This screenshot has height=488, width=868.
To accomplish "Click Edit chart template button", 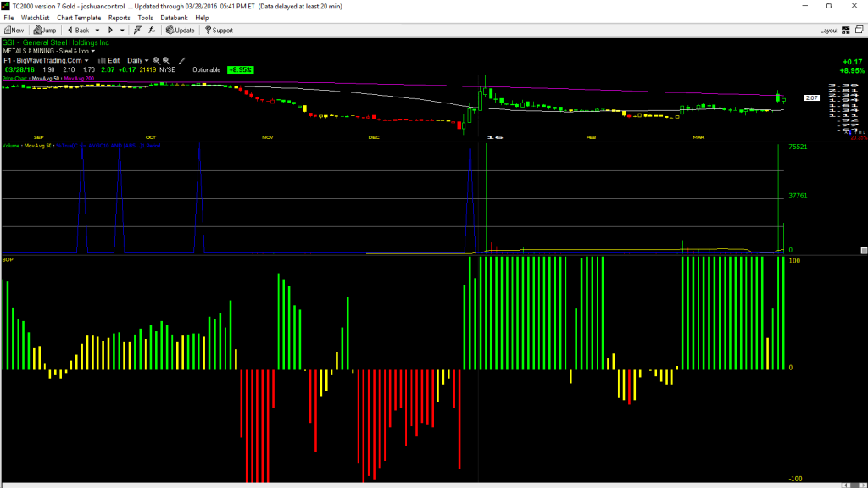I will 109,61.
